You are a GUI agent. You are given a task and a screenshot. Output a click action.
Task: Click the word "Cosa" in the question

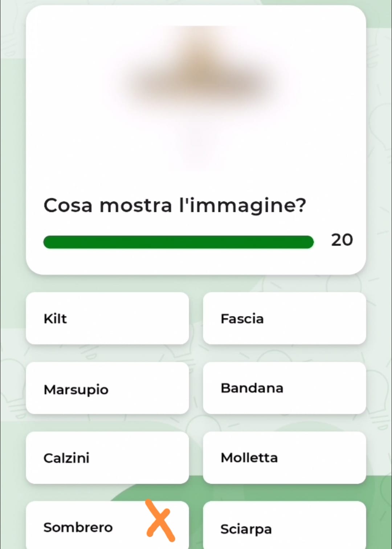68,205
